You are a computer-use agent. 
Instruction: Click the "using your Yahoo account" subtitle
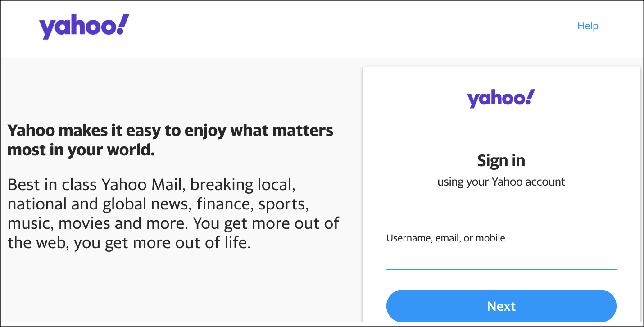tap(501, 182)
